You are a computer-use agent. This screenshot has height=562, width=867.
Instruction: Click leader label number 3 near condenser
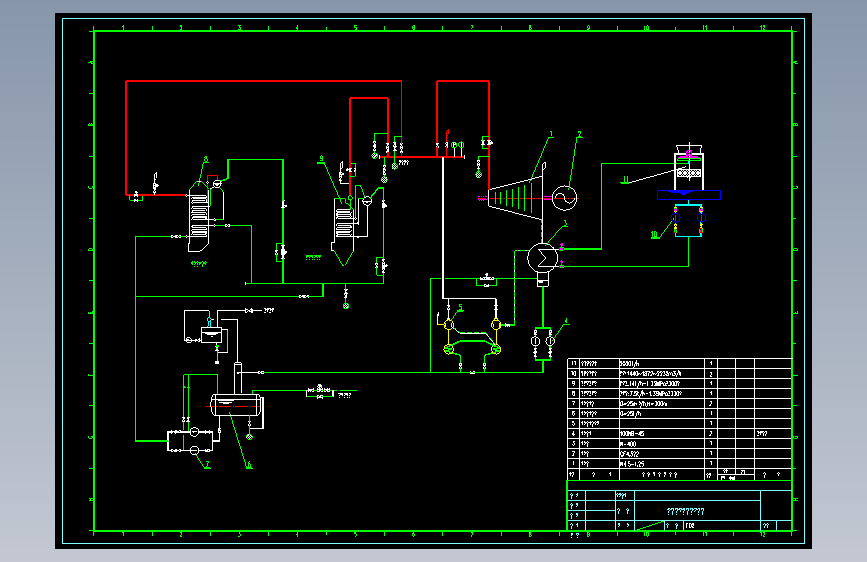point(565,224)
